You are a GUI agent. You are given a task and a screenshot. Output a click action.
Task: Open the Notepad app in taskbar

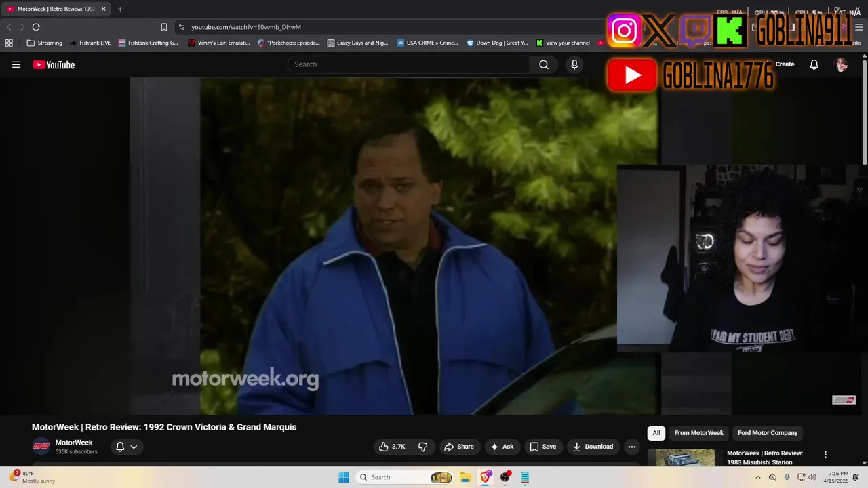pyautogui.click(x=525, y=477)
